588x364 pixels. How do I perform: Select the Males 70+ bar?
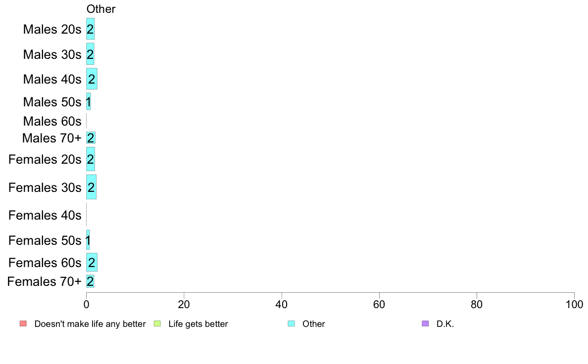[x=91, y=137]
